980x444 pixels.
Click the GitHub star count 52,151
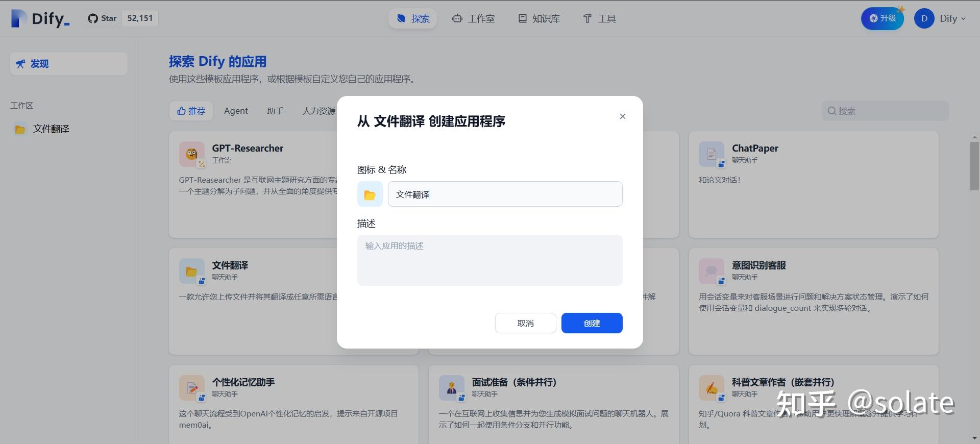(x=140, y=18)
